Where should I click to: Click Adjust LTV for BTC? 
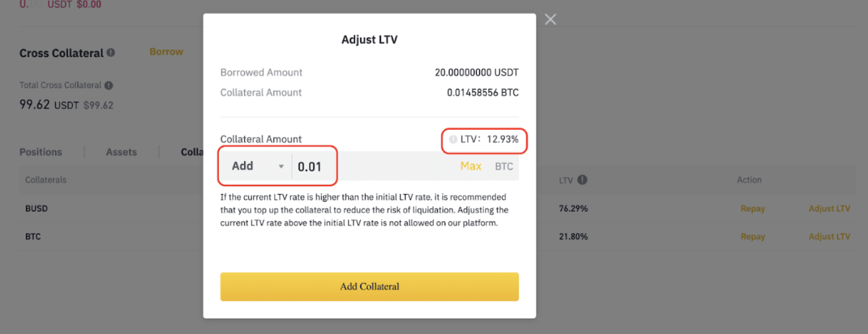(x=830, y=237)
